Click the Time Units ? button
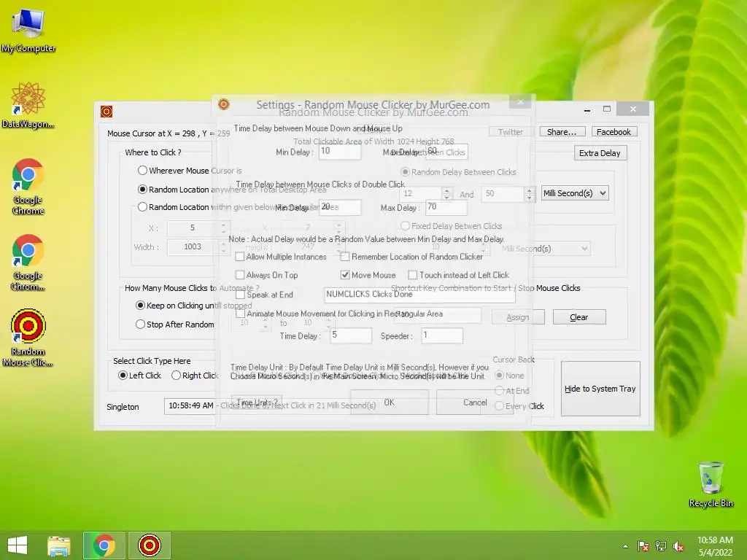This screenshot has height=560, width=747. tap(257, 402)
